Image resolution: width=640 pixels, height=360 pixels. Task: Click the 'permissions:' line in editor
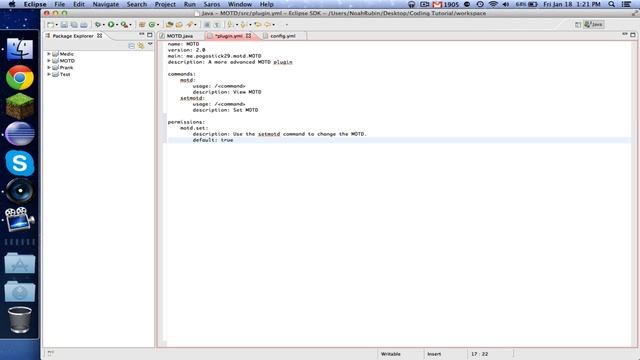coord(186,122)
